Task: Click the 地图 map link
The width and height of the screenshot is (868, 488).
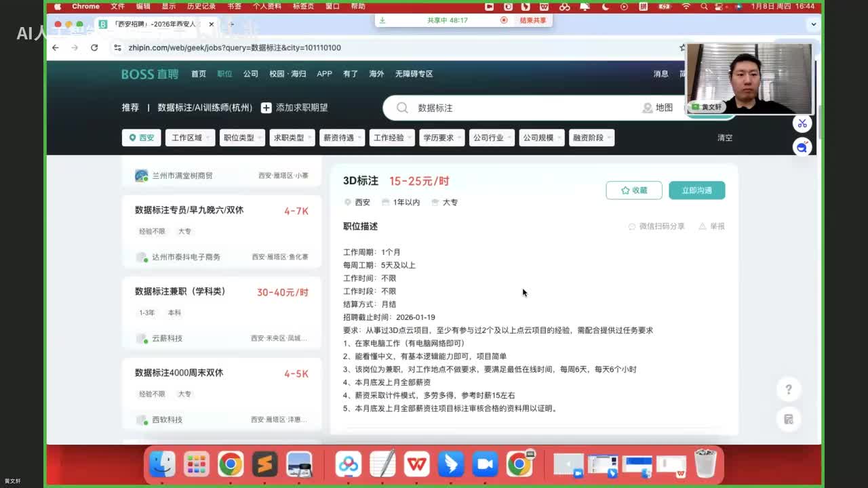Action: coord(658,108)
